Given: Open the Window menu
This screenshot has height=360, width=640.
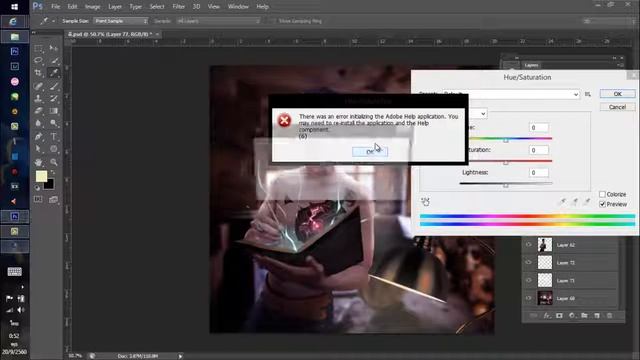Looking at the screenshot, I should pyautogui.click(x=238, y=7).
